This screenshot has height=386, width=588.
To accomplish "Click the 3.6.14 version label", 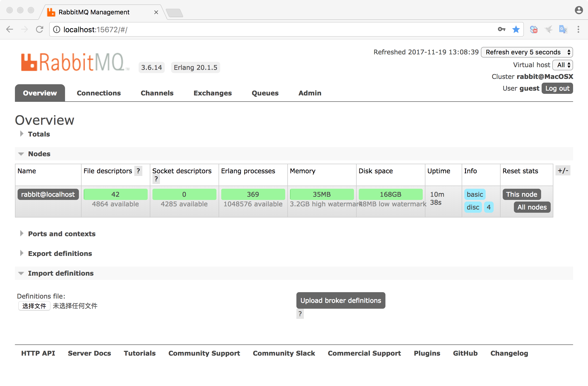I will tap(152, 67).
